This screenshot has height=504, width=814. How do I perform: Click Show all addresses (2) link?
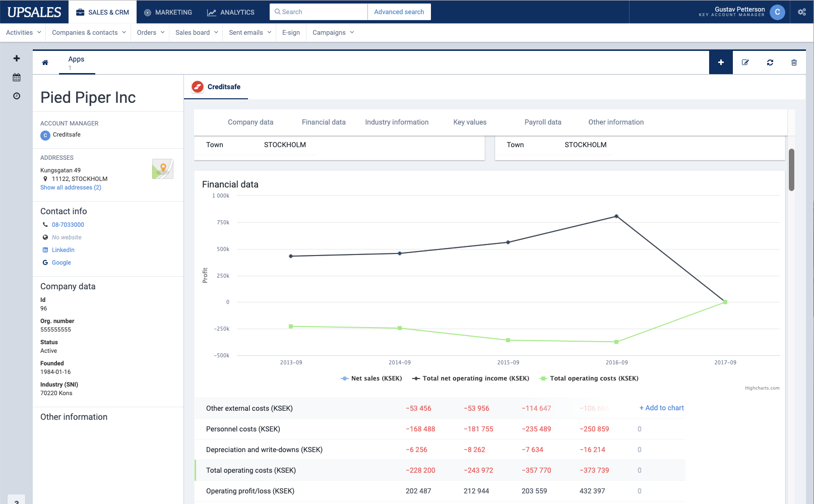(x=71, y=187)
